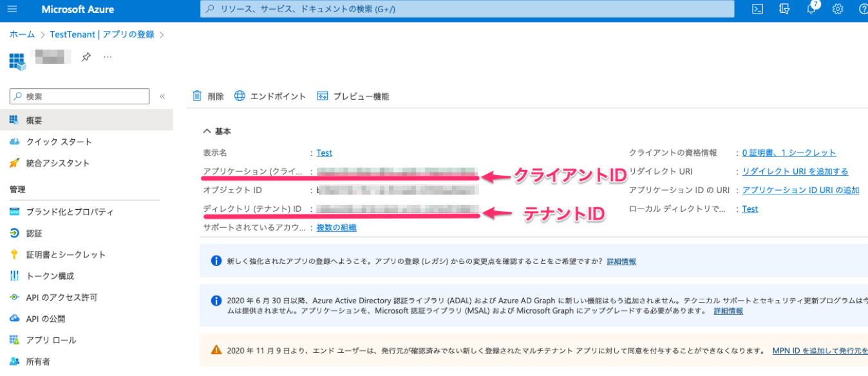Click the トークン構成 bars icon

pos(14,276)
